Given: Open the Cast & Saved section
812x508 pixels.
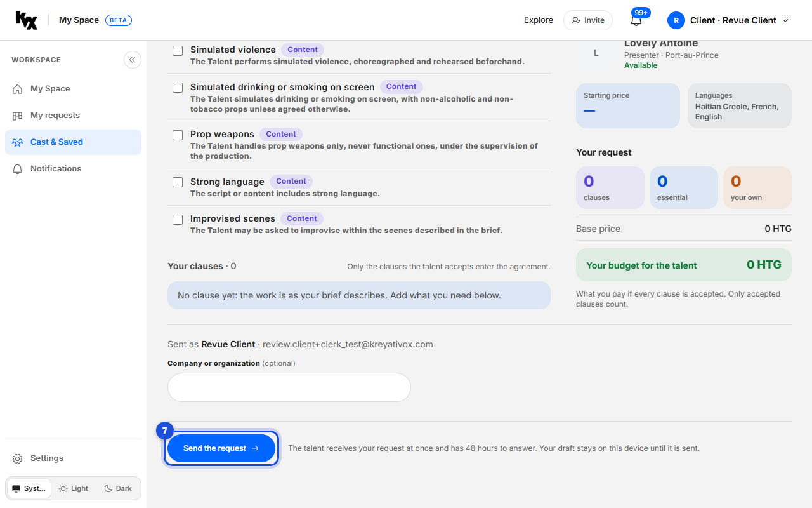Looking at the screenshot, I should (73, 142).
